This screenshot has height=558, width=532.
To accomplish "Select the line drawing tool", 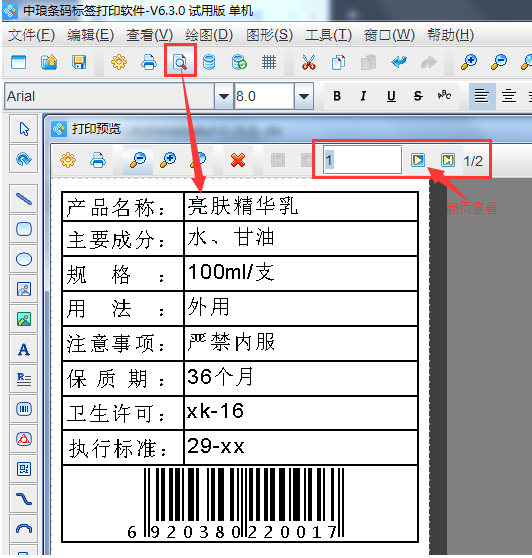I will coord(24,199).
